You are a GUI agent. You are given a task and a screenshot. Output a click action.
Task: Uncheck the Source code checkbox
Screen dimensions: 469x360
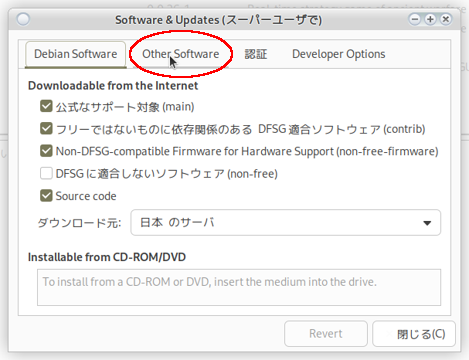pos(46,196)
